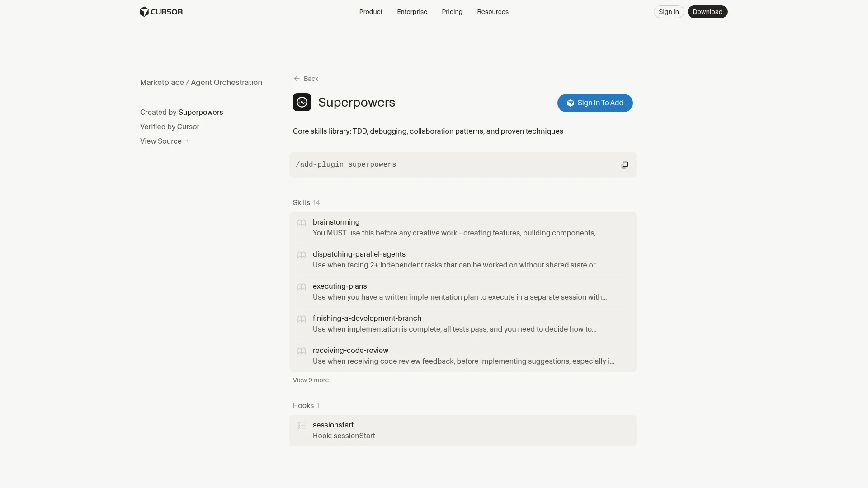
Task: Open the sessionstart hook entry
Action: pos(463,431)
